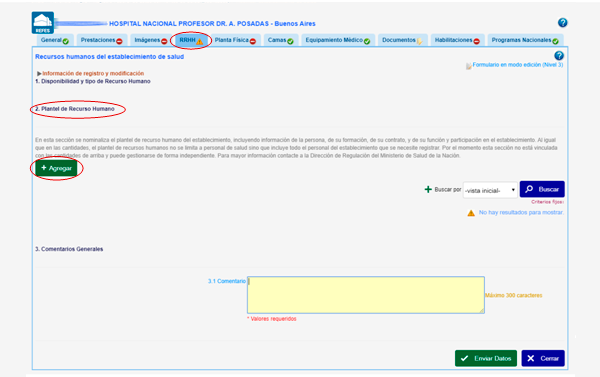
Task: Click the Cerrar button
Action: [543, 358]
